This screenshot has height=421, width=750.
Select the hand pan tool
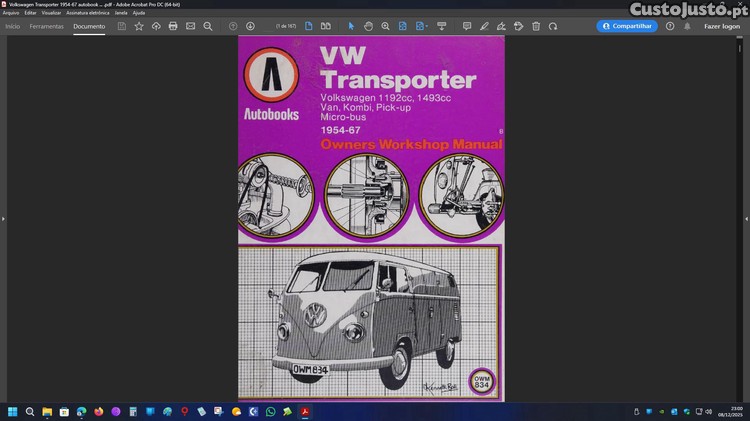368,26
